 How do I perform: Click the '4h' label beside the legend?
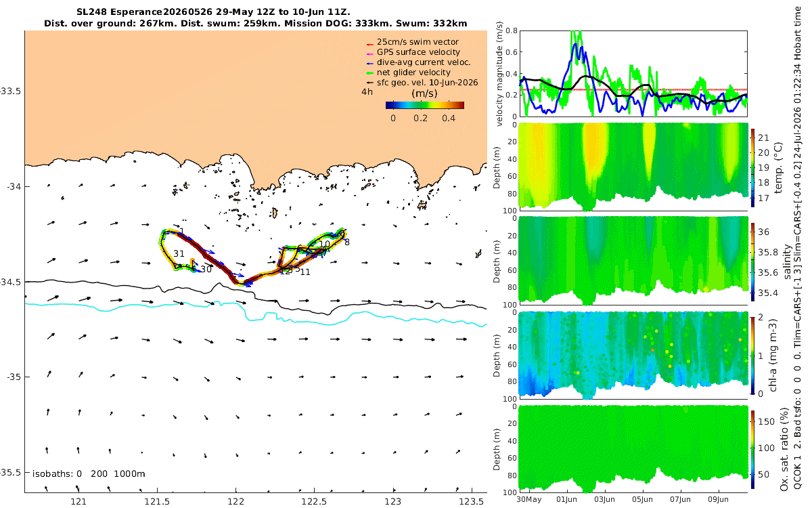[x=367, y=91]
